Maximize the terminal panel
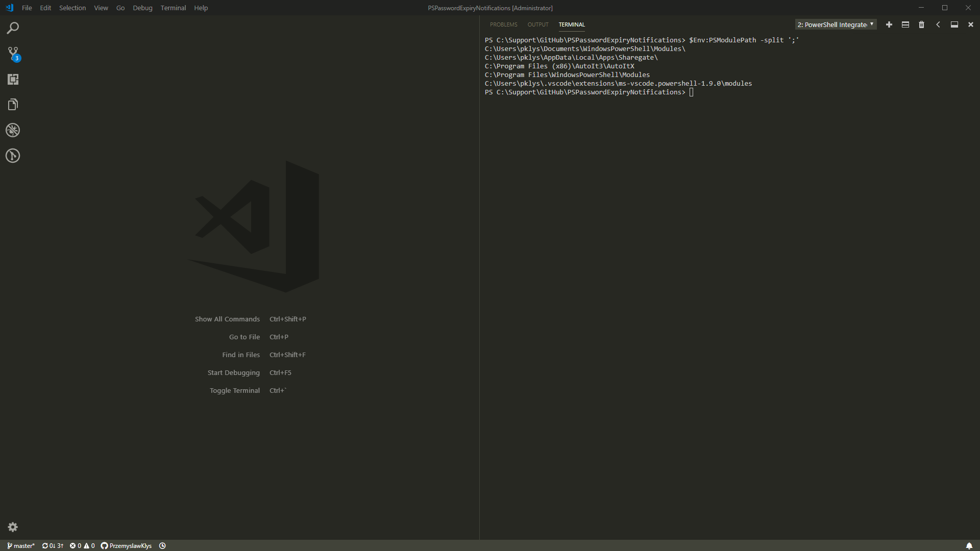This screenshot has height=551, width=980. click(954, 24)
